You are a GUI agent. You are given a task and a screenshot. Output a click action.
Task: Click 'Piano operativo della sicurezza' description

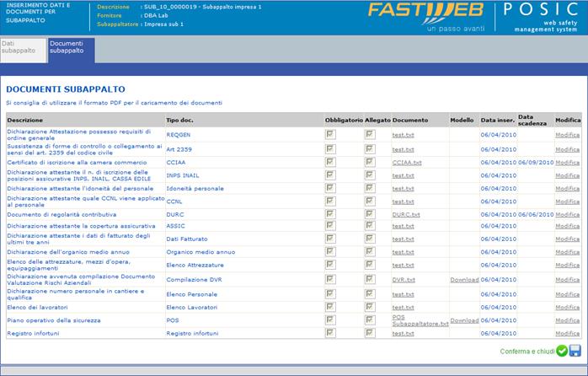point(54,320)
